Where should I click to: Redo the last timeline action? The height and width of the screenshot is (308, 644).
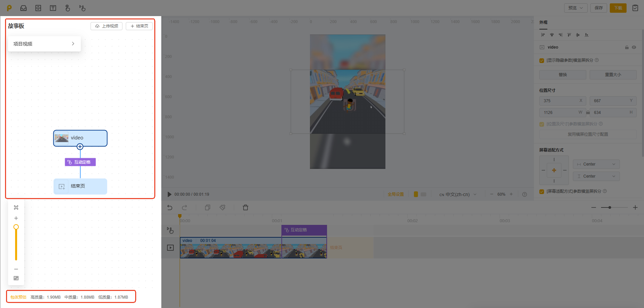pyautogui.click(x=184, y=207)
